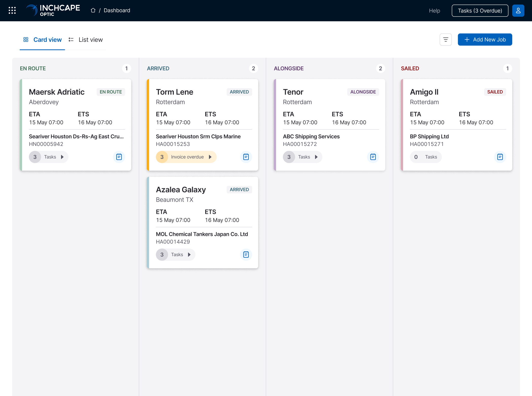Click SAILED badge on Amigo II card

click(x=495, y=92)
